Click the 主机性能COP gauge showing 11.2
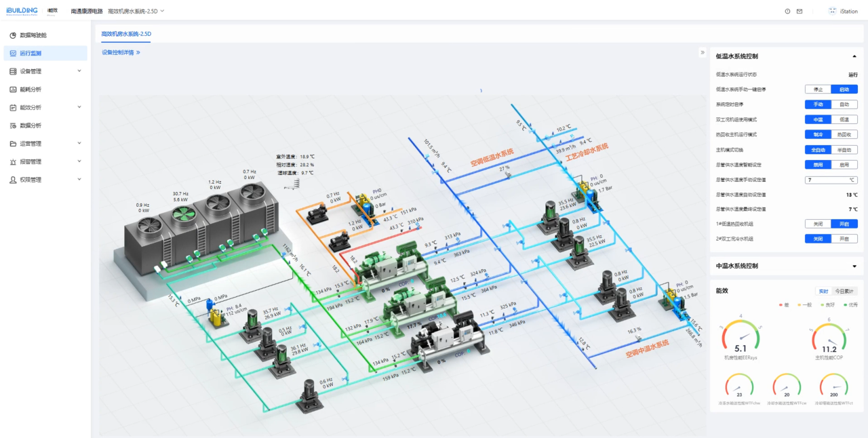This screenshot has width=868, height=438. tap(829, 338)
